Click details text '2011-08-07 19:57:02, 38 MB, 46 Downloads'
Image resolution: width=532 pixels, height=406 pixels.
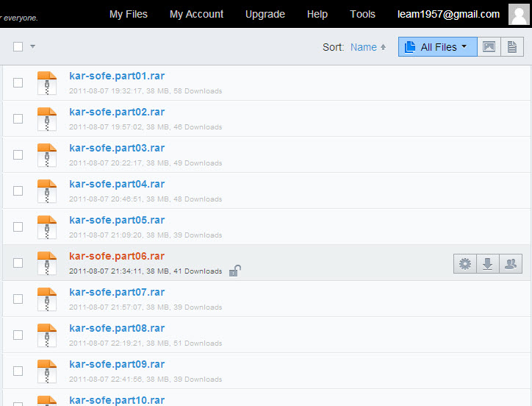[x=145, y=127]
